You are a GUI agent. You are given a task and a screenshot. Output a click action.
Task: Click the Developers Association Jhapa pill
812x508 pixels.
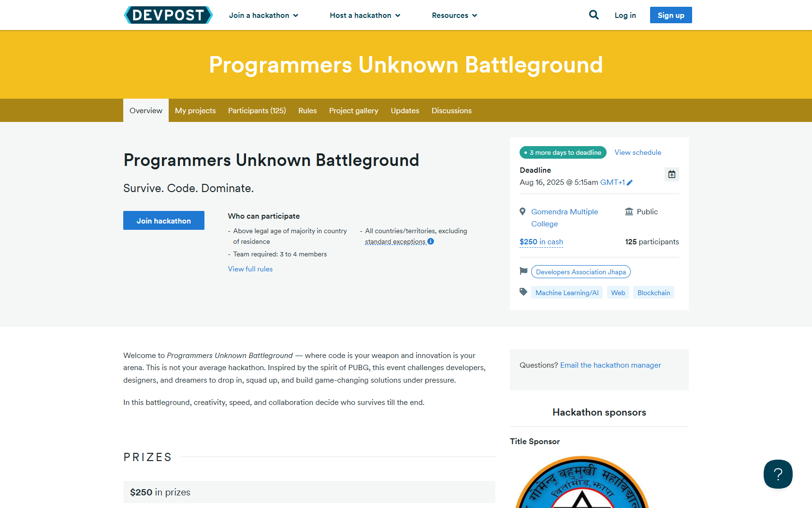click(580, 272)
